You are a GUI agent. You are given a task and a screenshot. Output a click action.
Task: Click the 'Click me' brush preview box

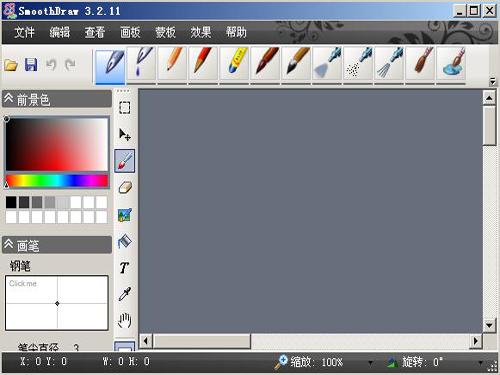(x=57, y=303)
